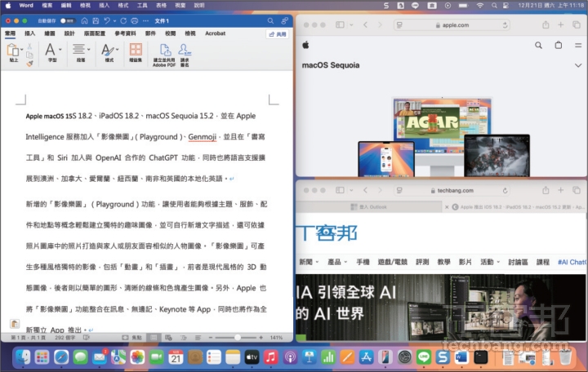Screen dimensions: 588x372
Task: Show tab overview in the apple.com window
Action: click(577, 24)
